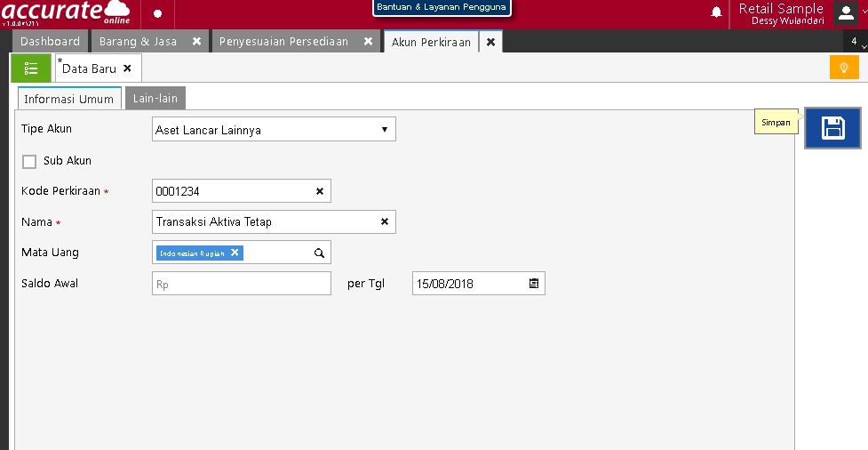Close the Barang & Jasa tab
Viewport: 868px width, 450px height.
[196, 42]
